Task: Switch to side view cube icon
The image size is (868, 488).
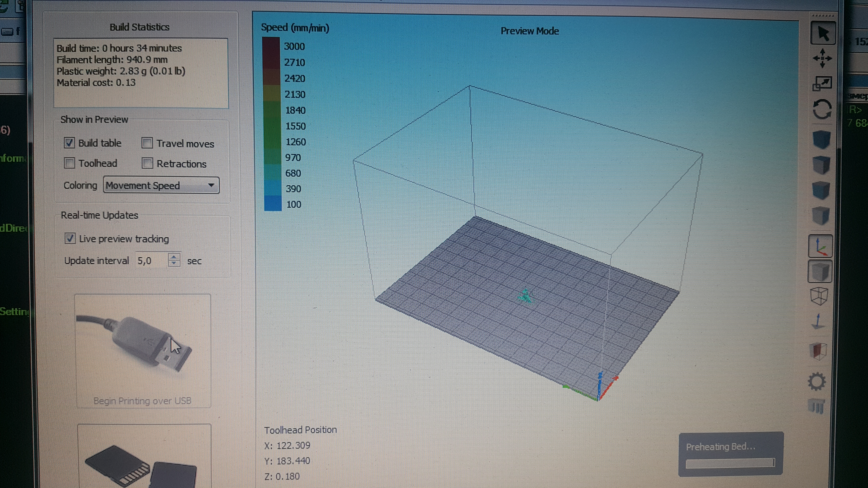Action: click(820, 216)
